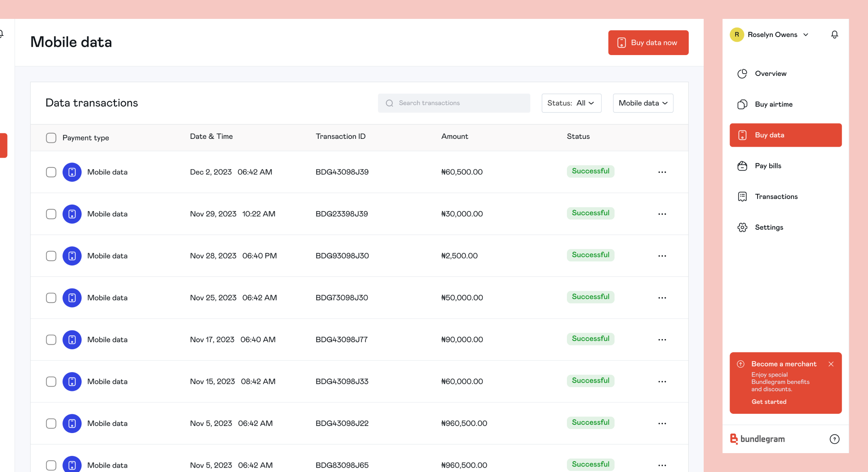Click the Search transactions field
Viewport: 868px width, 472px height.
pos(454,103)
